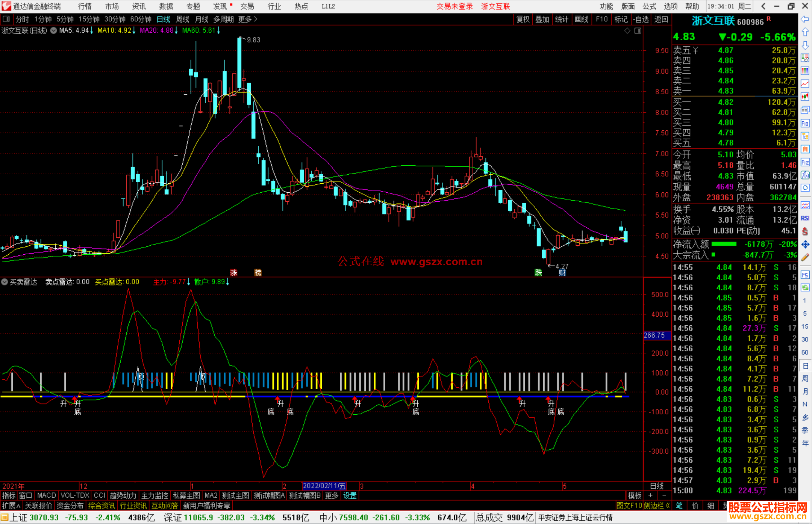Image resolution: width=812 pixels, height=524 pixels.
Task: Collapse the 买卖雷达 indicator panel circle toggle
Action: pyautogui.click(x=5, y=282)
